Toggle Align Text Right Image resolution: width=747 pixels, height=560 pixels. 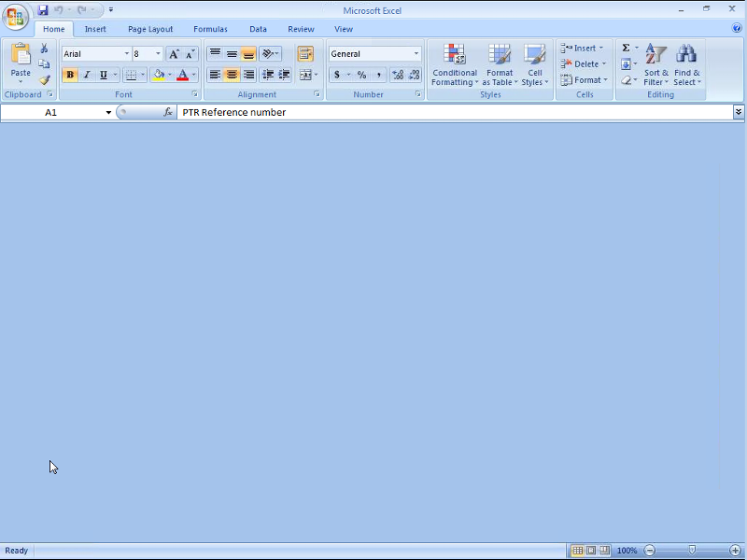[248, 75]
